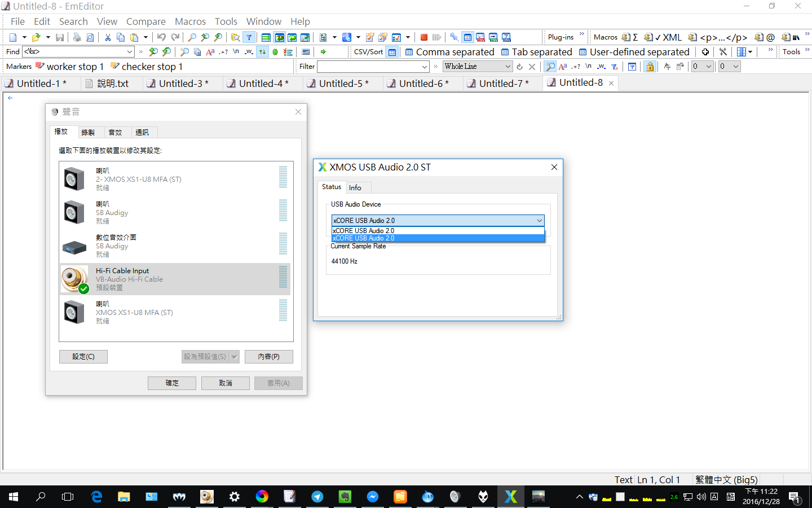The width and height of the screenshot is (812, 508).
Task: Click the Comma separated button
Action: pyautogui.click(x=450, y=52)
